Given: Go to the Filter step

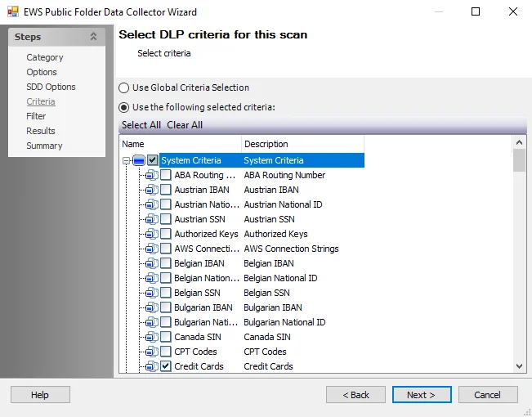Looking at the screenshot, I should [x=36, y=116].
